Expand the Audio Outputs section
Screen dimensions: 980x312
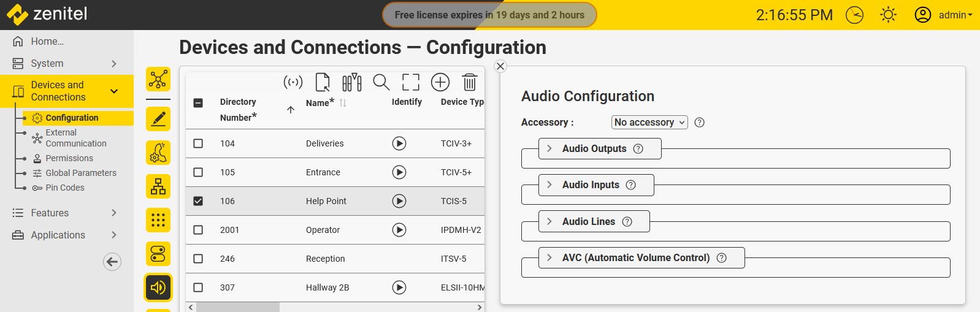594,149
